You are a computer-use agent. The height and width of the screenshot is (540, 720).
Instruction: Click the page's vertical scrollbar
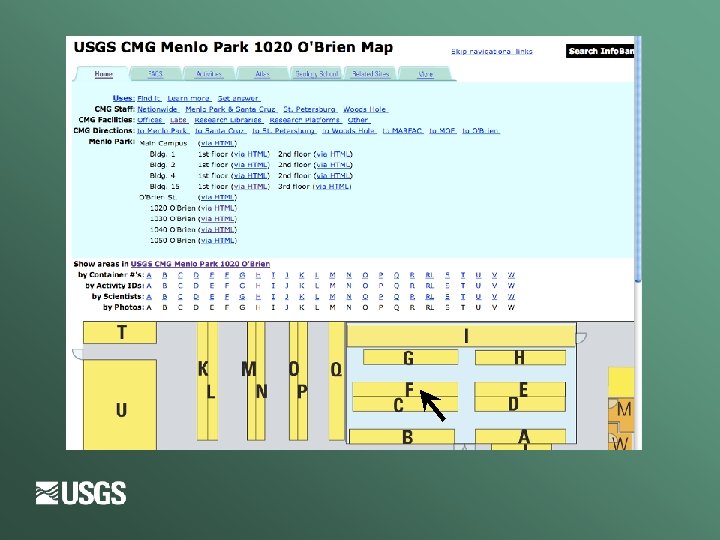tap(638, 158)
